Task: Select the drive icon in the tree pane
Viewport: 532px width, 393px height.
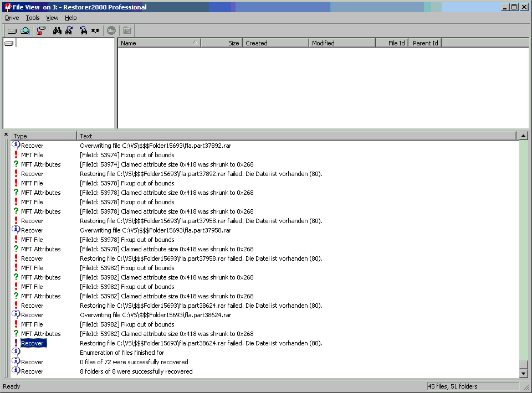Action: point(9,43)
